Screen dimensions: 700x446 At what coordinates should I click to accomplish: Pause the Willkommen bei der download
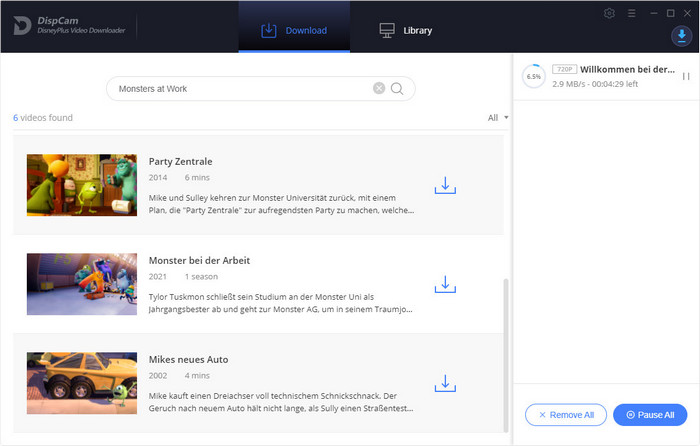tap(686, 76)
